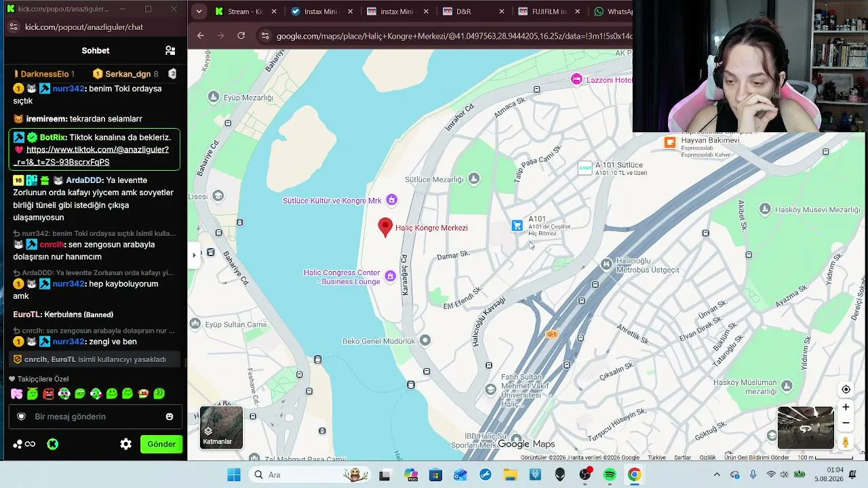Image resolution: width=868 pixels, height=488 pixels.
Task: Switch to the WhatsApp tab
Action: coord(612,12)
